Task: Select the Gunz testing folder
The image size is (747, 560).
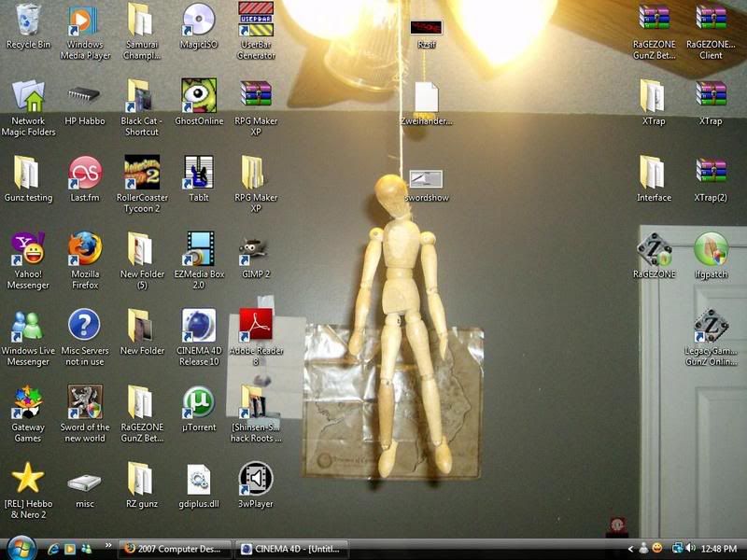Action: [x=26, y=174]
